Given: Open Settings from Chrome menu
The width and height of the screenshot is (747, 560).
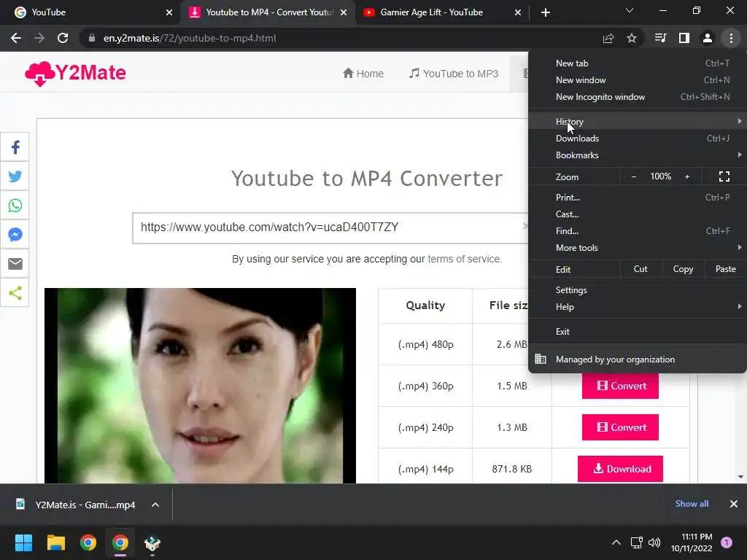Looking at the screenshot, I should click(x=638, y=290).
